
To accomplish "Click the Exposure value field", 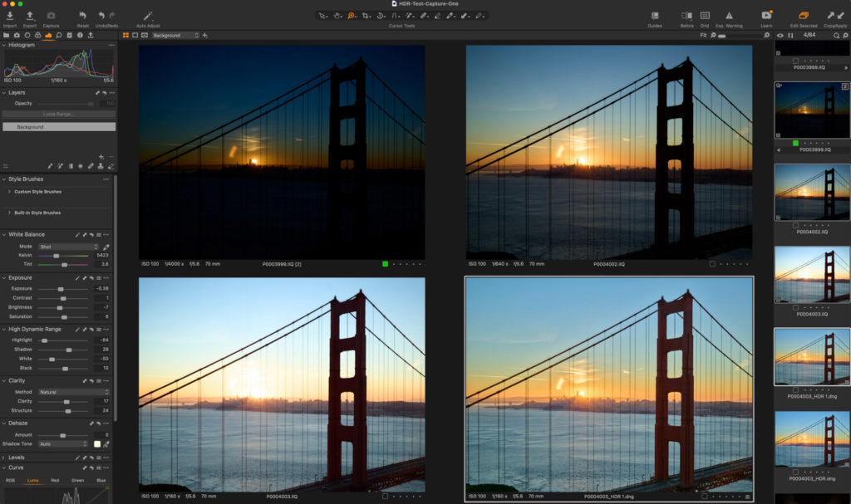I will tap(101, 289).
